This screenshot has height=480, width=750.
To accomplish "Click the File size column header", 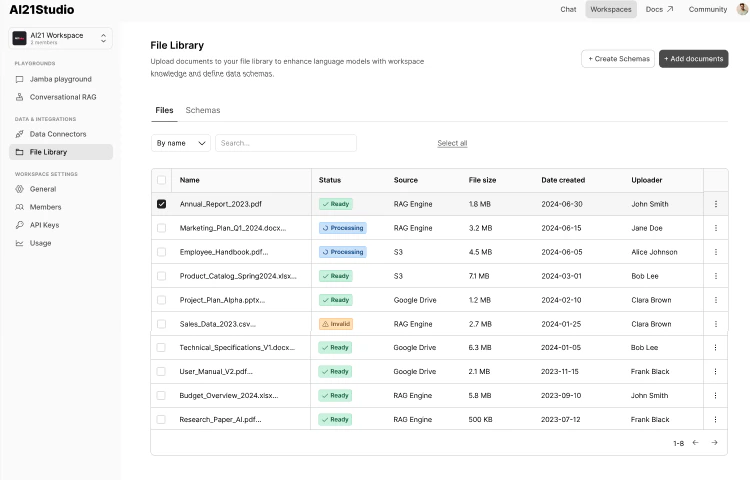I will pyautogui.click(x=482, y=180).
